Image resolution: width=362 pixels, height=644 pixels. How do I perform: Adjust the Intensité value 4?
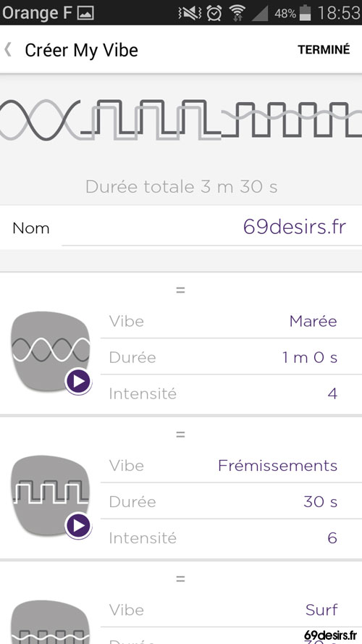231,393
